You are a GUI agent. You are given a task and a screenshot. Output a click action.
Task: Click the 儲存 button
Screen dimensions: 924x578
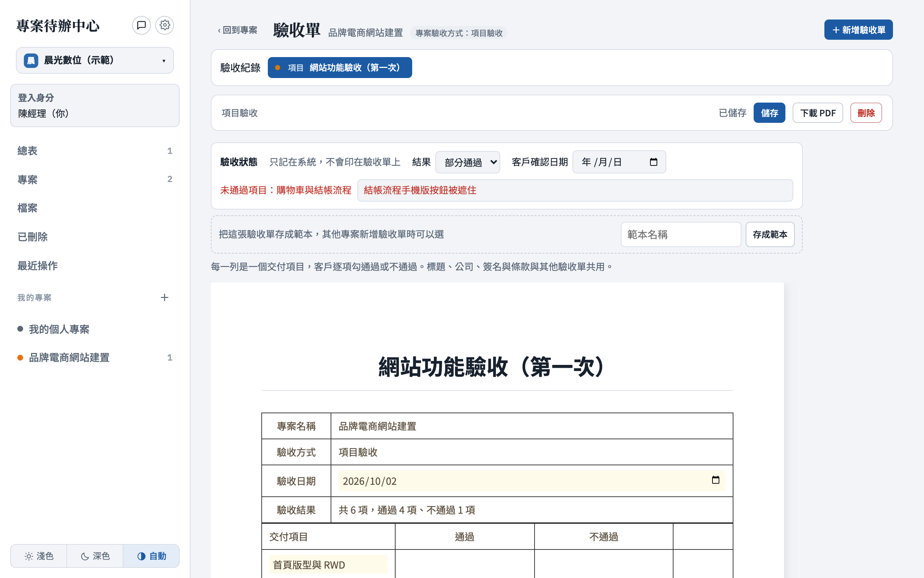(769, 113)
